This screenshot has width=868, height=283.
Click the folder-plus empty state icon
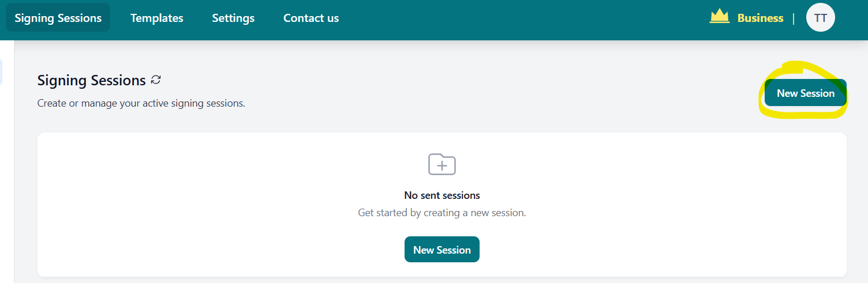click(x=442, y=165)
